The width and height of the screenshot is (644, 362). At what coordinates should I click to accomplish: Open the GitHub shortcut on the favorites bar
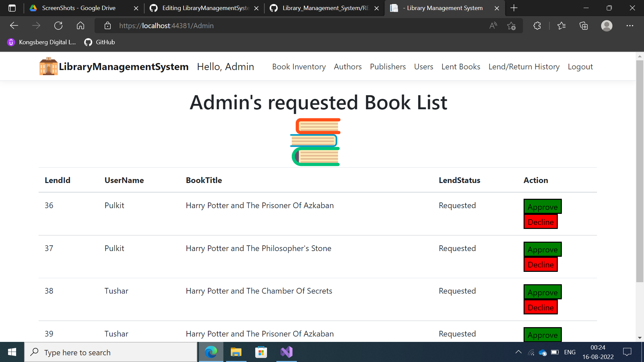click(x=99, y=42)
